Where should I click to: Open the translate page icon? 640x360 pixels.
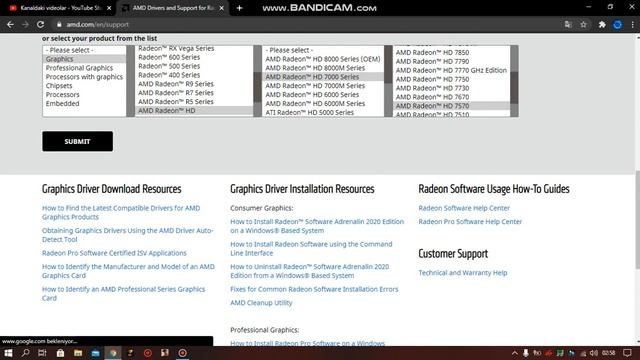pos(568,24)
